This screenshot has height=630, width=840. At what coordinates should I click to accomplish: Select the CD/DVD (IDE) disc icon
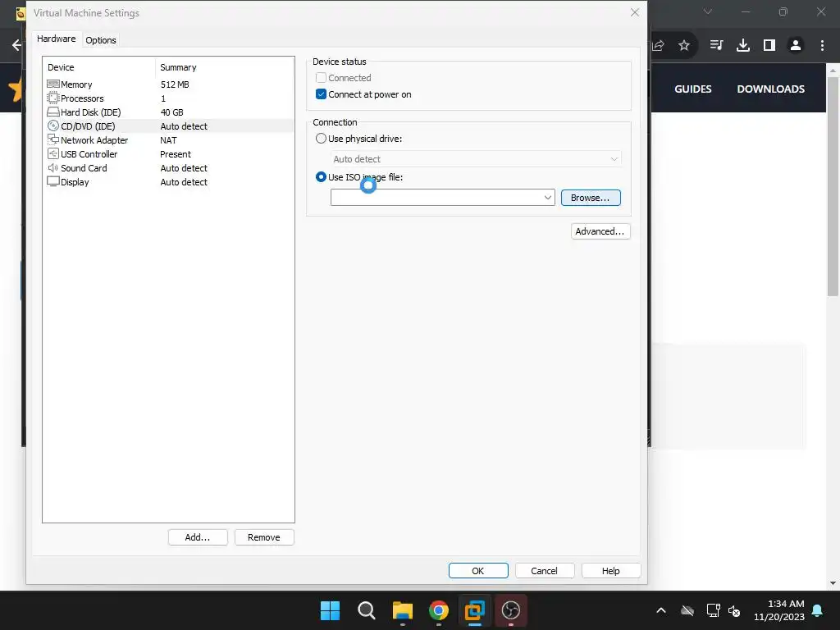pyautogui.click(x=53, y=126)
